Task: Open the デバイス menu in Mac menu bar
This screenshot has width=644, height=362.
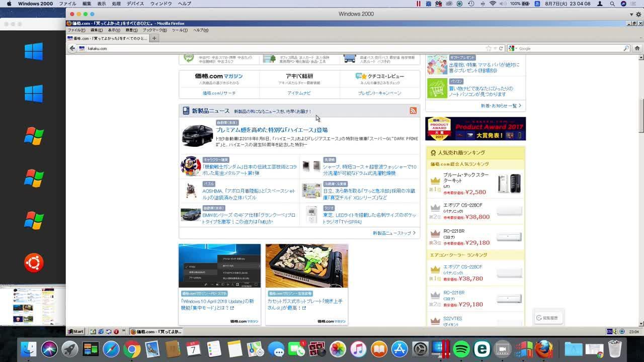Action: (135, 4)
